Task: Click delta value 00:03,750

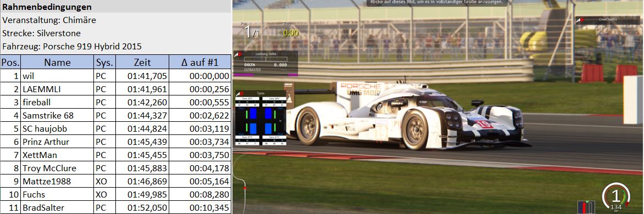Action: pyautogui.click(x=209, y=155)
